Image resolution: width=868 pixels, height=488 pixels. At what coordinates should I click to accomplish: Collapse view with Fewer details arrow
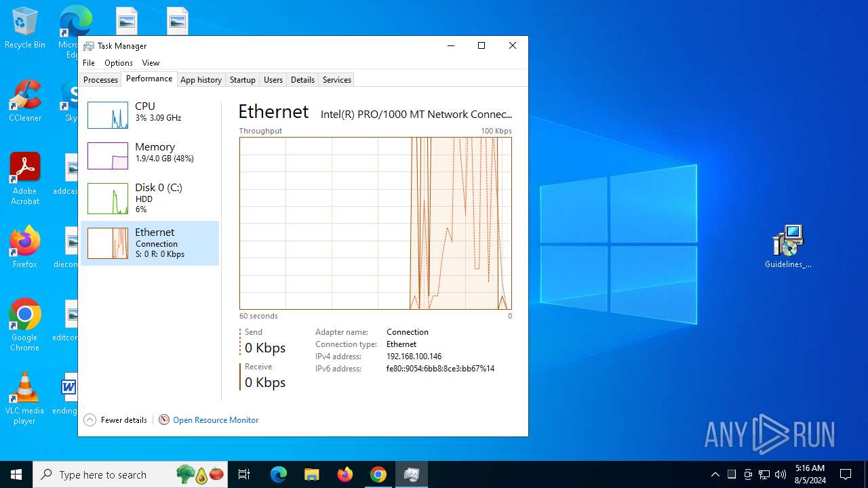(x=90, y=420)
